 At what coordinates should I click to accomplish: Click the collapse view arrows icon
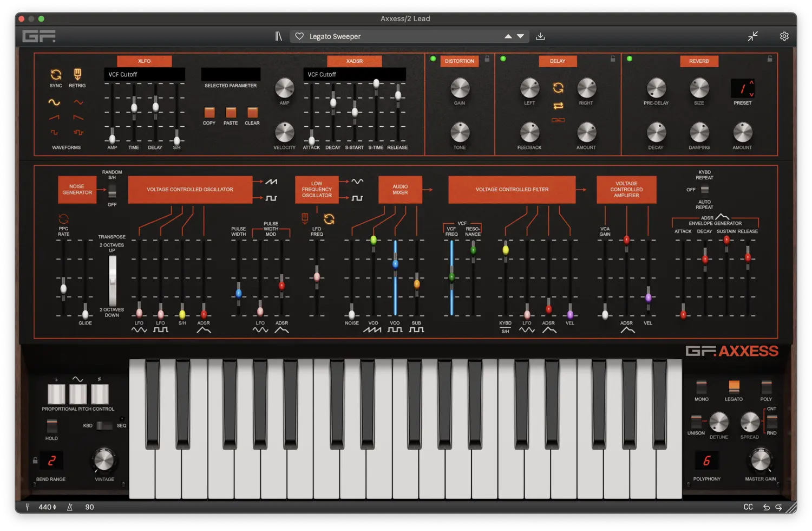click(753, 36)
